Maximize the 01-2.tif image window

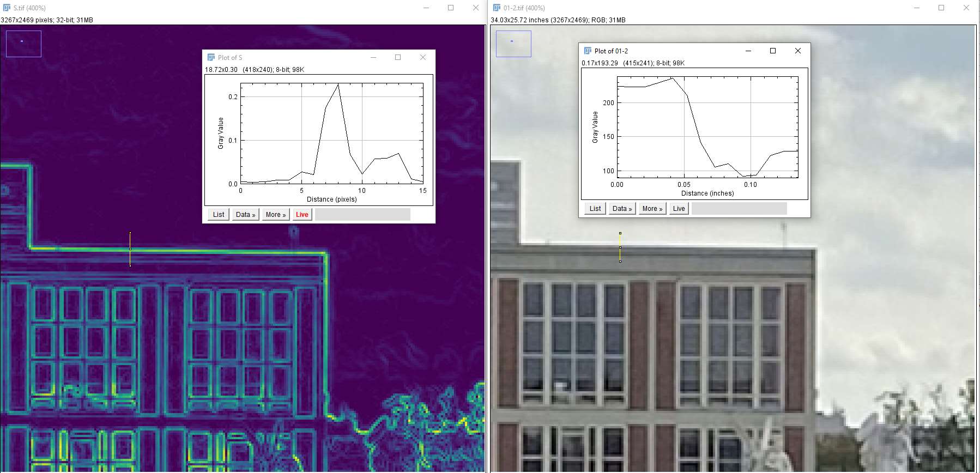(941, 8)
